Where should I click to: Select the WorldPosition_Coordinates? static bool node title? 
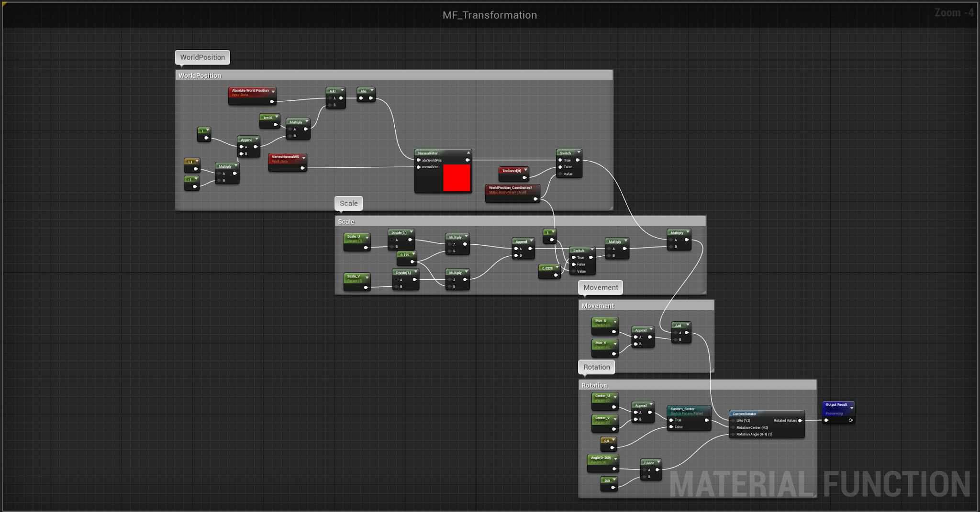point(510,188)
